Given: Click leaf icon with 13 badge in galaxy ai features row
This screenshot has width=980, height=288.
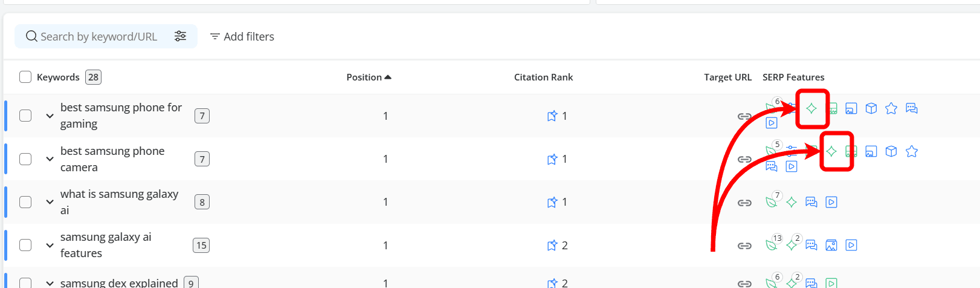Looking at the screenshot, I should (772, 244).
